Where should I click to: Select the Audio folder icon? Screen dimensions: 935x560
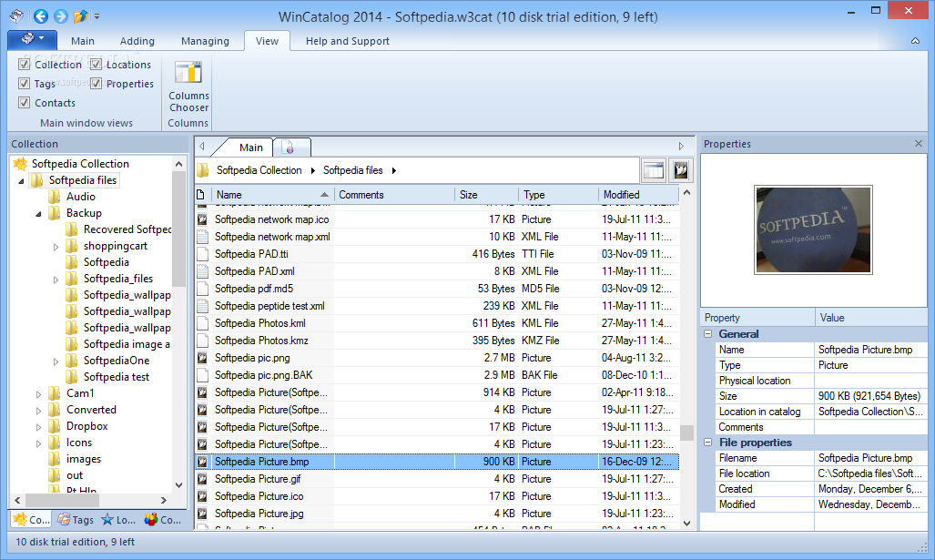pyautogui.click(x=55, y=196)
